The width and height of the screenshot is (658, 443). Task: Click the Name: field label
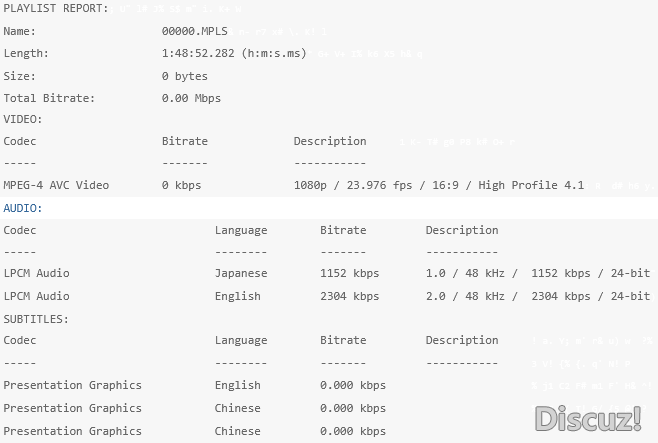(19, 31)
